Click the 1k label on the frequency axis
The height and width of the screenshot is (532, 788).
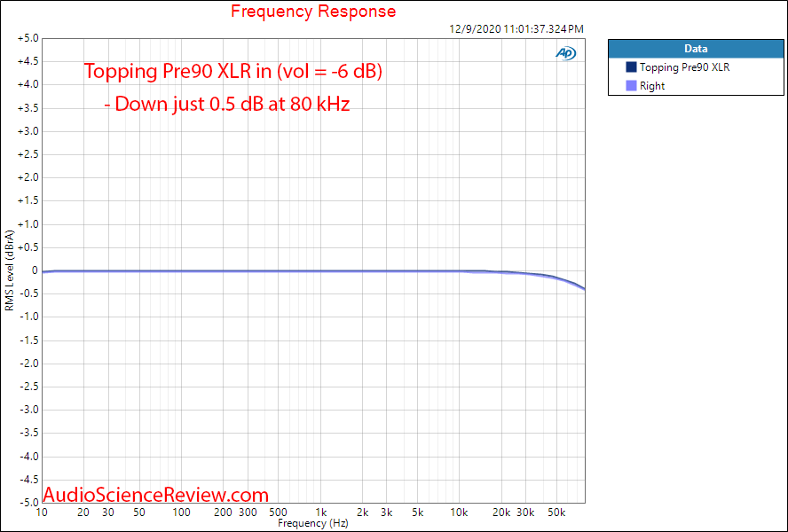pos(321,512)
